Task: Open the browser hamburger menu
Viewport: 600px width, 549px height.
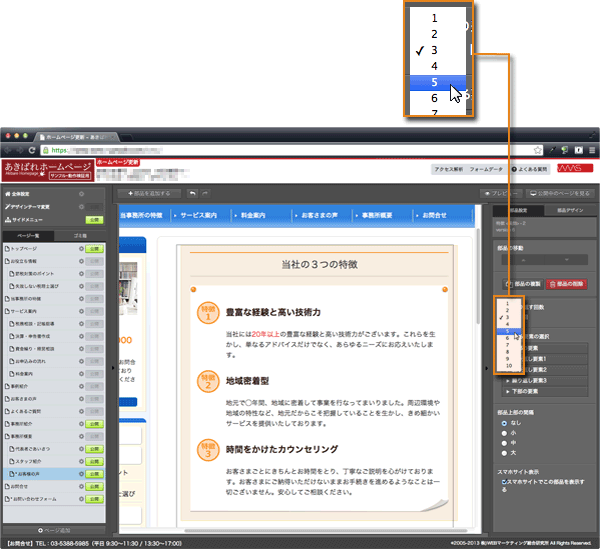Action: point(592,150)
